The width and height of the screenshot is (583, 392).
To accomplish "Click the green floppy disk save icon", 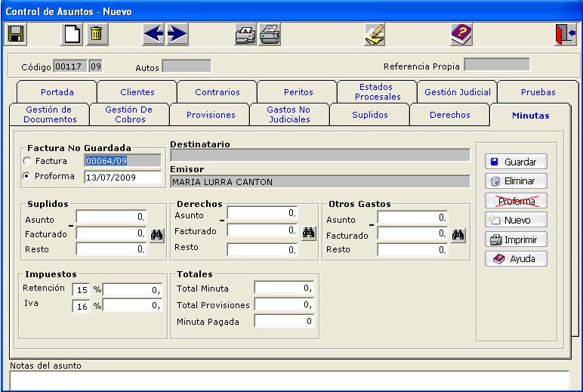I will (x=16, y=34).
